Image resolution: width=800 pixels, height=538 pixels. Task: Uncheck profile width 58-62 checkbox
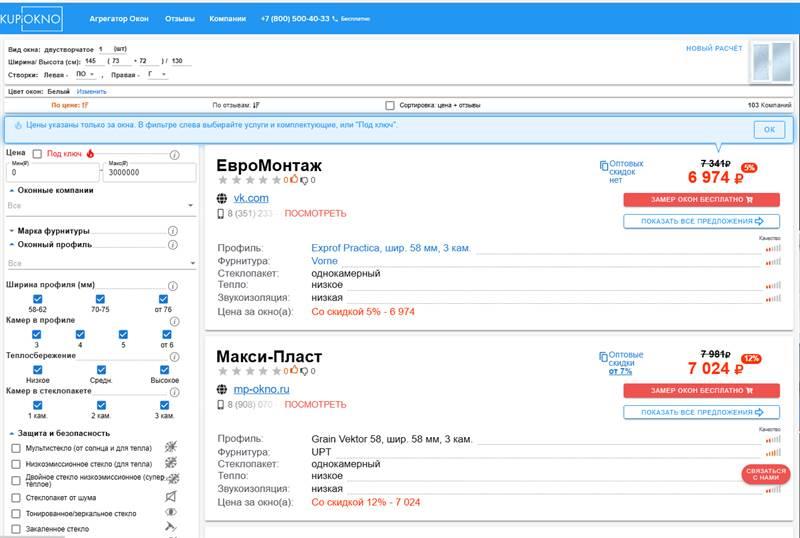pos(38,299)
